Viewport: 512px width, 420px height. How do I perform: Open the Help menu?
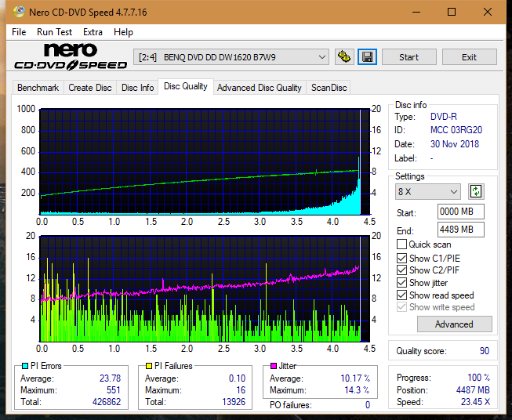point(123,32)
